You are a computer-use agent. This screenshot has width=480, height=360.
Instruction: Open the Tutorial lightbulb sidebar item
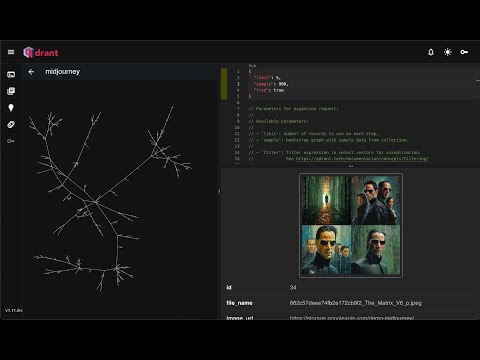tap(11, 107)
